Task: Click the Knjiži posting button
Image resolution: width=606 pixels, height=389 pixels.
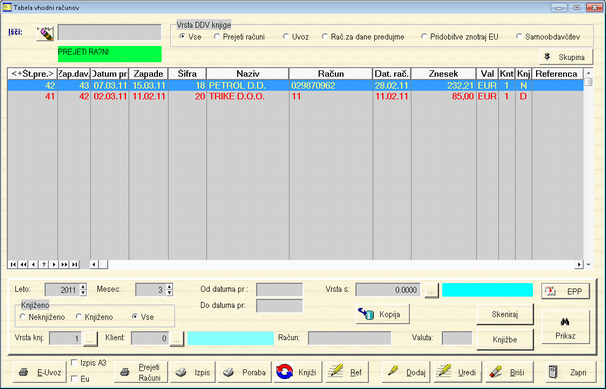Action: click(297, 372)
